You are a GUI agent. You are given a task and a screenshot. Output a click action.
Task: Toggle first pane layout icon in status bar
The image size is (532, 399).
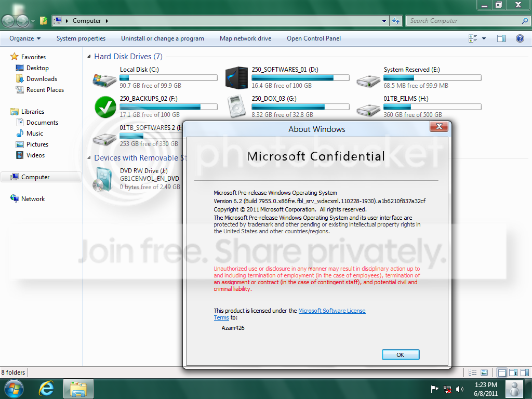pos(502,373)
